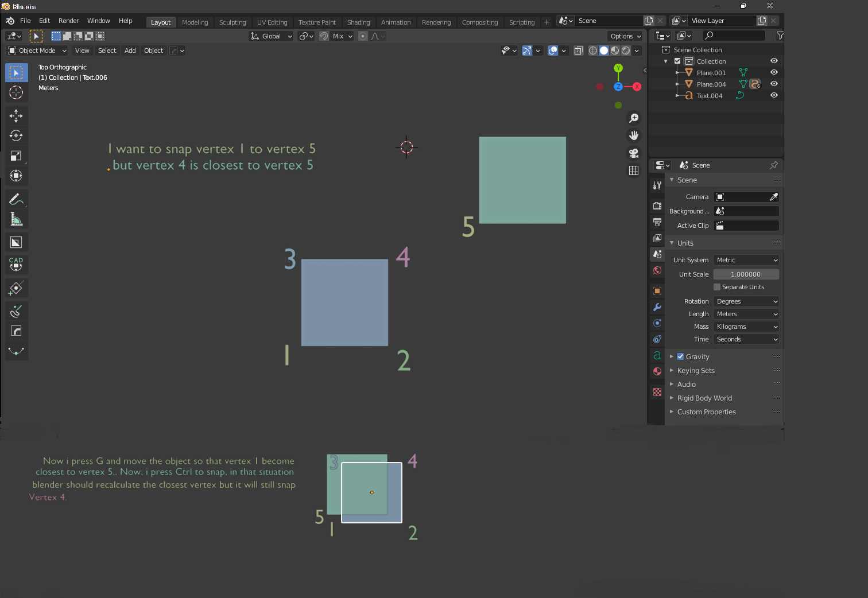868x598 pixels.
Task: Switch to the UV Editing workspace tab
Action: [x=272, y=22]
